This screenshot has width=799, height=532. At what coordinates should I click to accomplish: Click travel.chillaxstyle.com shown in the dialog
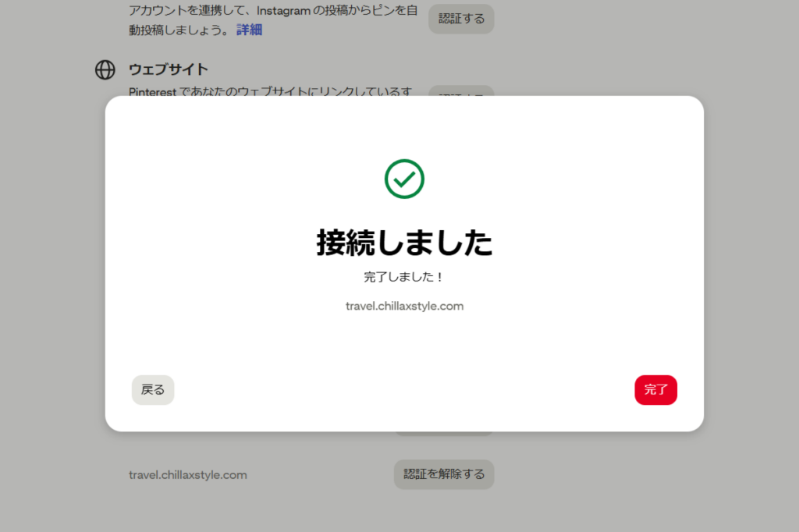click(404, 306)
